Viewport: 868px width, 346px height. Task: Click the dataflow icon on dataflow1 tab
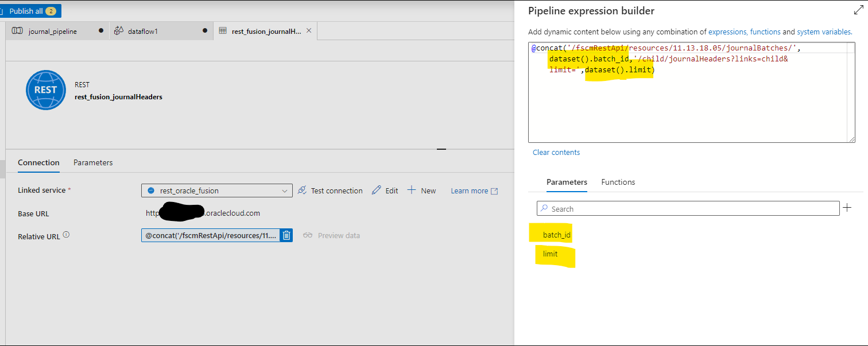(x=121, y=31)
